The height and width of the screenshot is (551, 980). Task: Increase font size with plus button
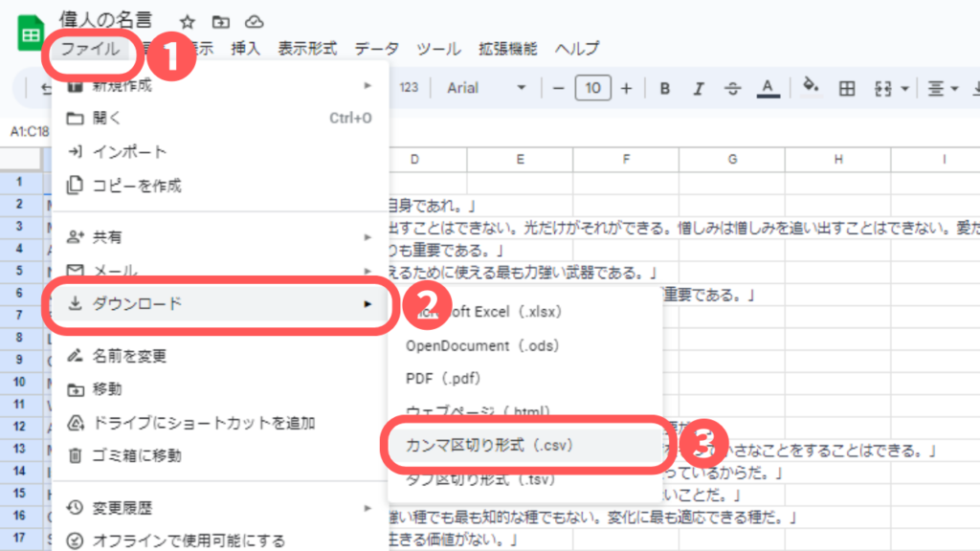pos(626,88)
